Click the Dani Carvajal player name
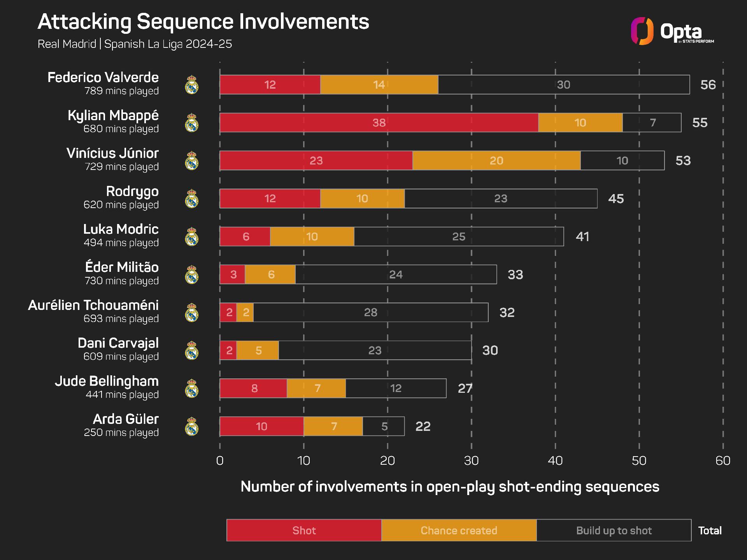The width and height of the screenshot is (747, 560). (x=118, y=343)
